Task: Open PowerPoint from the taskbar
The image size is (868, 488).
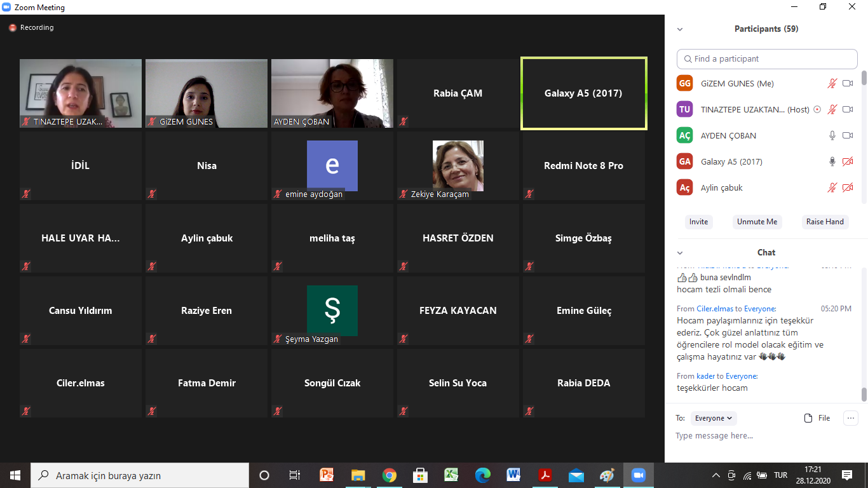Action: pyautogui.click(x=327, y=475)
